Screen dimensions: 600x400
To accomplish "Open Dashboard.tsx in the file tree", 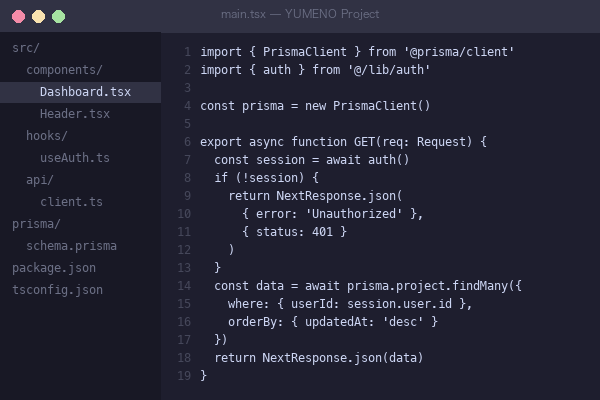I will (x=85, y=92).
